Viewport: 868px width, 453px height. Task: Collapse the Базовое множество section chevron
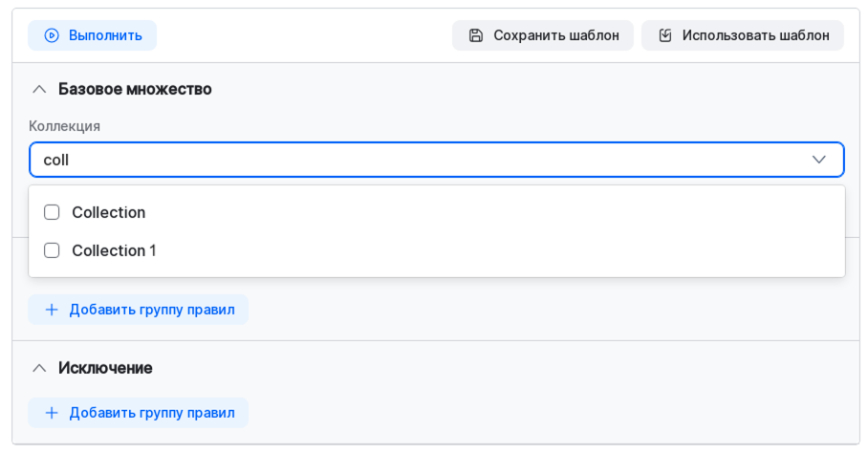click(x=39, y=89)
